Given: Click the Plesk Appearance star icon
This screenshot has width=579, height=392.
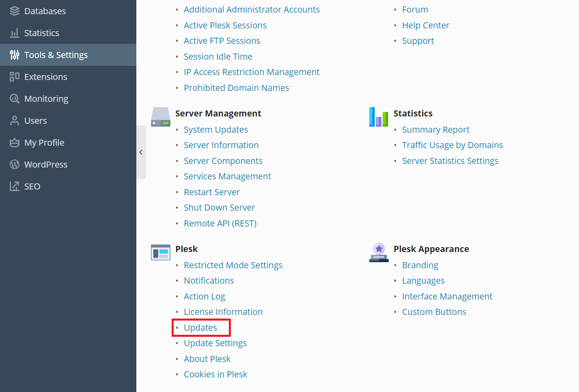Looking at the screenshot, I should pyautogui.click(x=379, y=252).
